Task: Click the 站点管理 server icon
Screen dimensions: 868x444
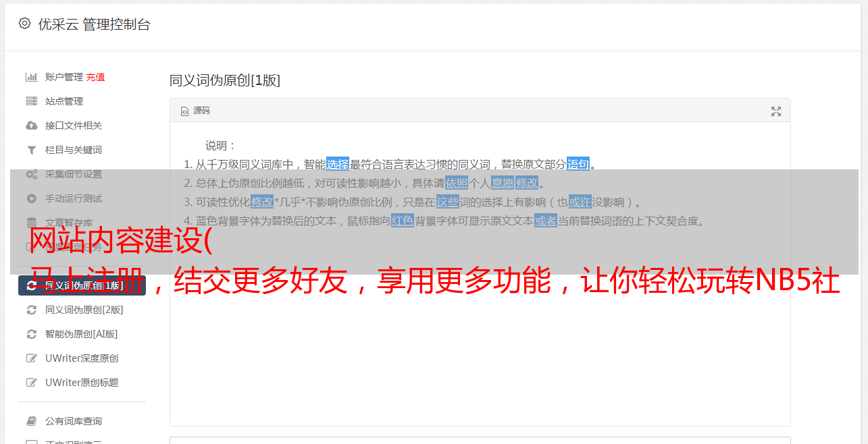Action: pyautogui.click(x=31, y=101)
